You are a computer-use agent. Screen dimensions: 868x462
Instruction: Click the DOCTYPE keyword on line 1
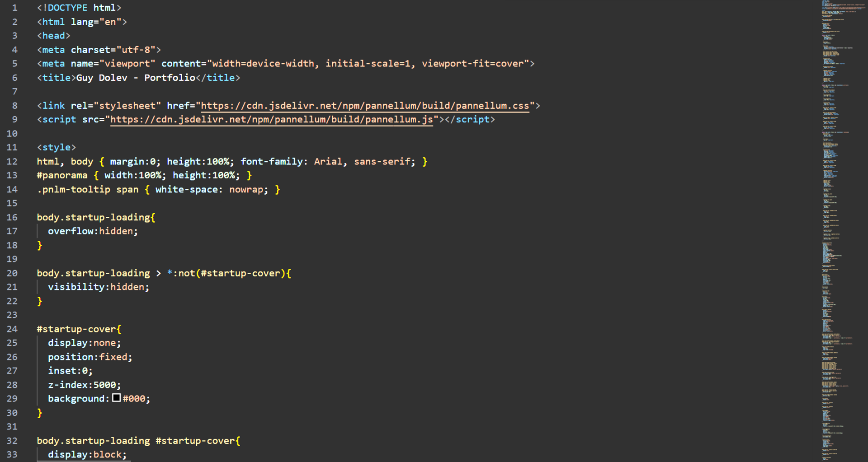click(x=67, y=8)
